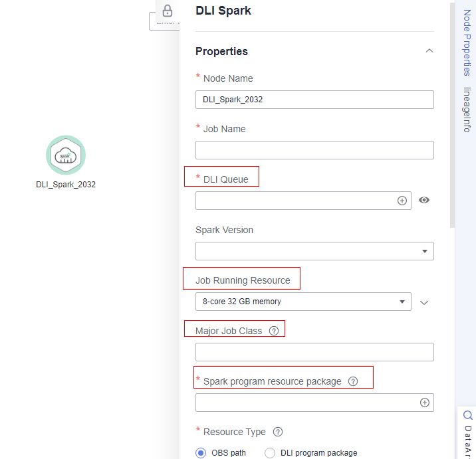The image size is (476, 459).
Task: Click the Node Name input field
Action: 314,100
